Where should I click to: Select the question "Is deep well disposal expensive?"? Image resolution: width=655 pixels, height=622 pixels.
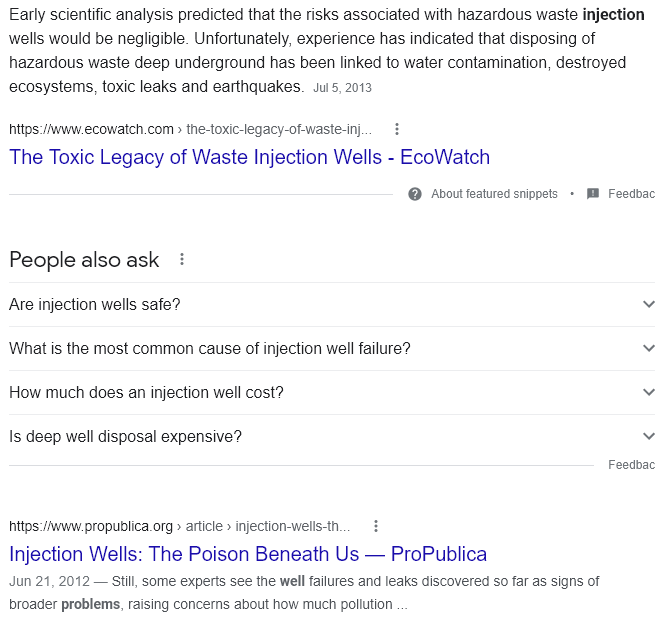(125, 437)
